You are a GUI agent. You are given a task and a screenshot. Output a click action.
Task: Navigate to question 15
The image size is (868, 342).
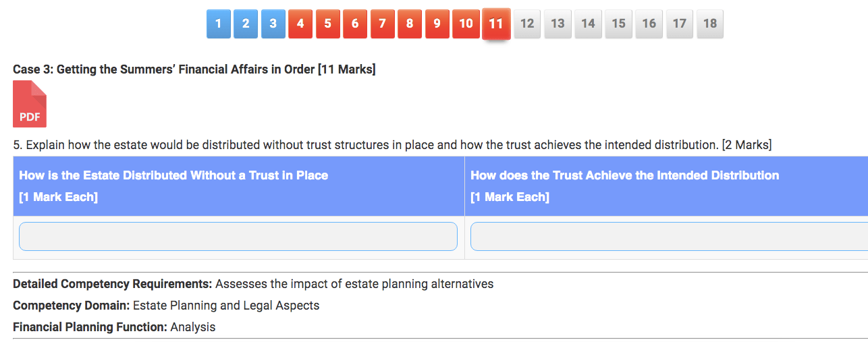click(x=618, y=24)
